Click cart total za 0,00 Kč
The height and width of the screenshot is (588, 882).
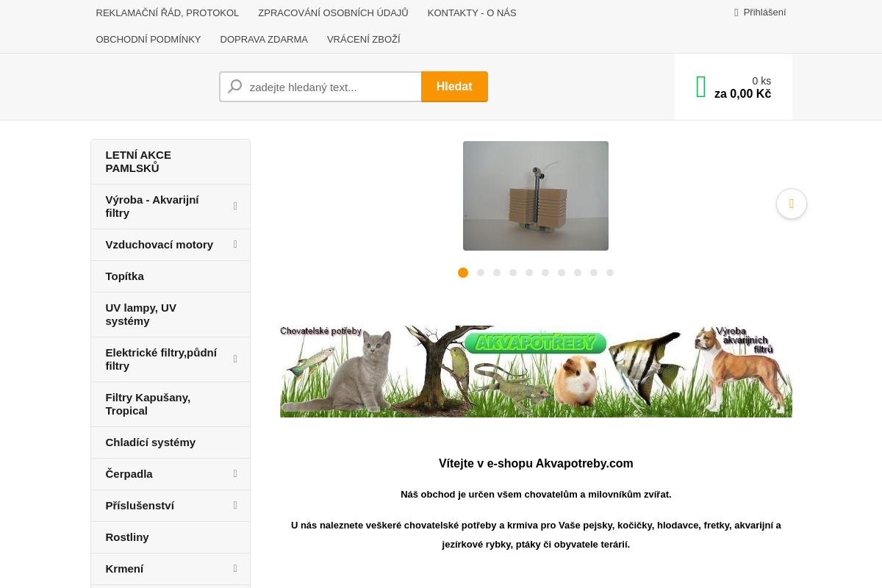[x=742, y=94]
